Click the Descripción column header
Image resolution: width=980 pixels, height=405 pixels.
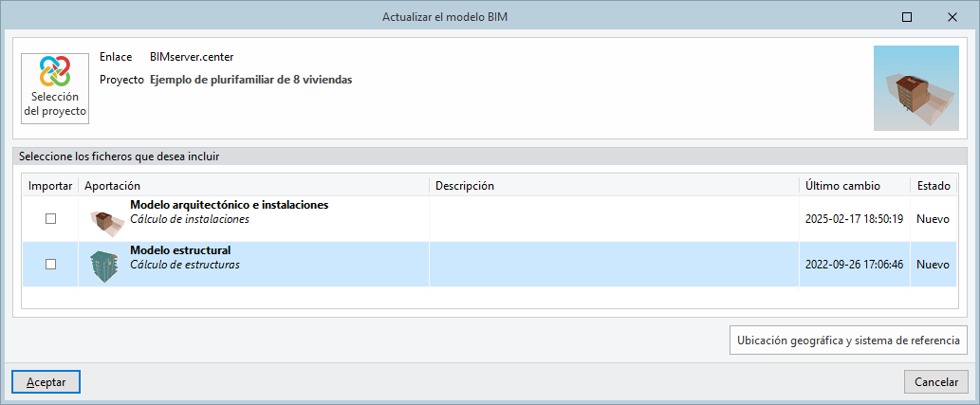[x=614, y=186]
